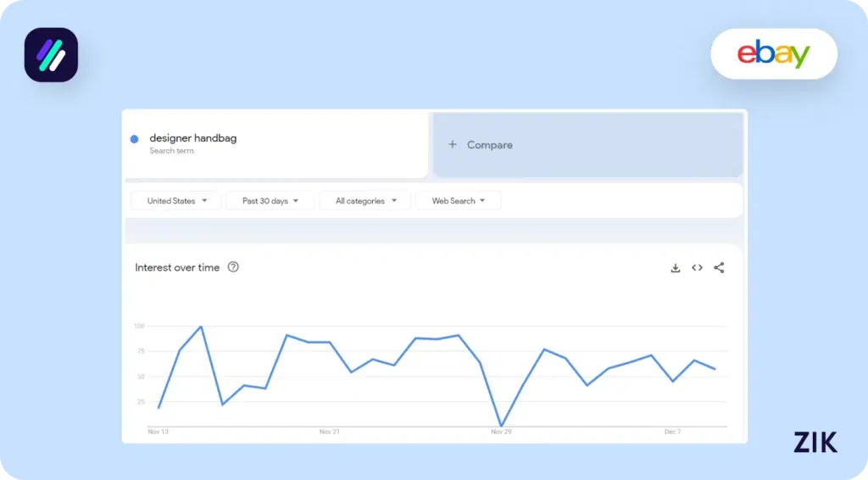
Task: Download the Interest over time data
Action: (676, 268)
